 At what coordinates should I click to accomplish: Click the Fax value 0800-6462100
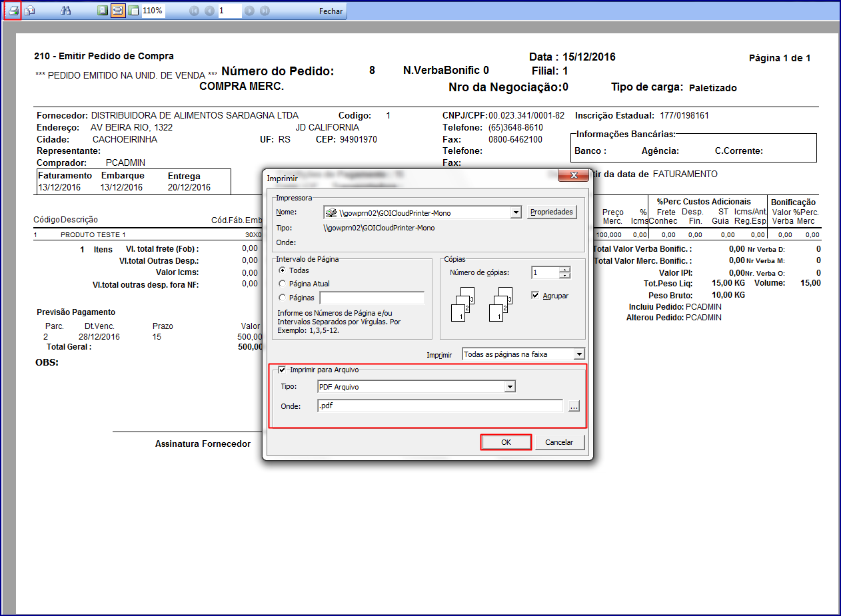[515, 140]
